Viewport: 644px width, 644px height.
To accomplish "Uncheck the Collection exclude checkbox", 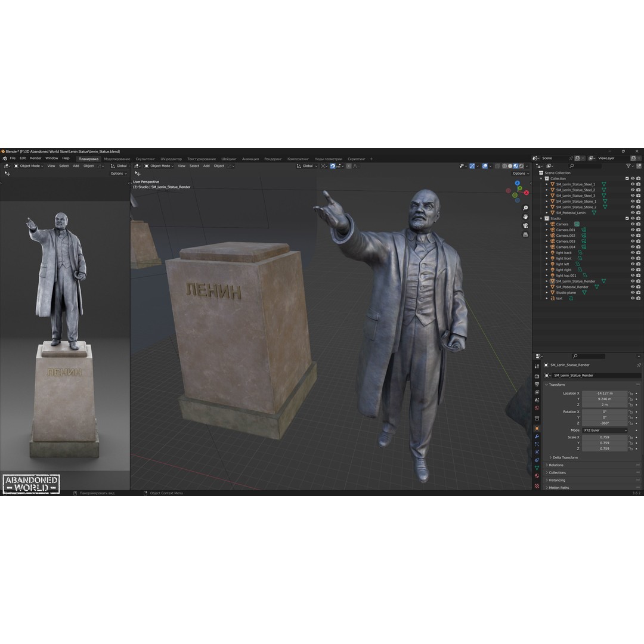I will pyautogui.click(x=627, y=179).
